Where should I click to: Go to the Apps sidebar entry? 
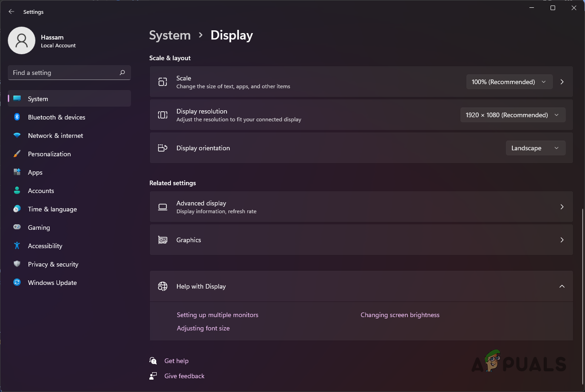pos(69,172)
